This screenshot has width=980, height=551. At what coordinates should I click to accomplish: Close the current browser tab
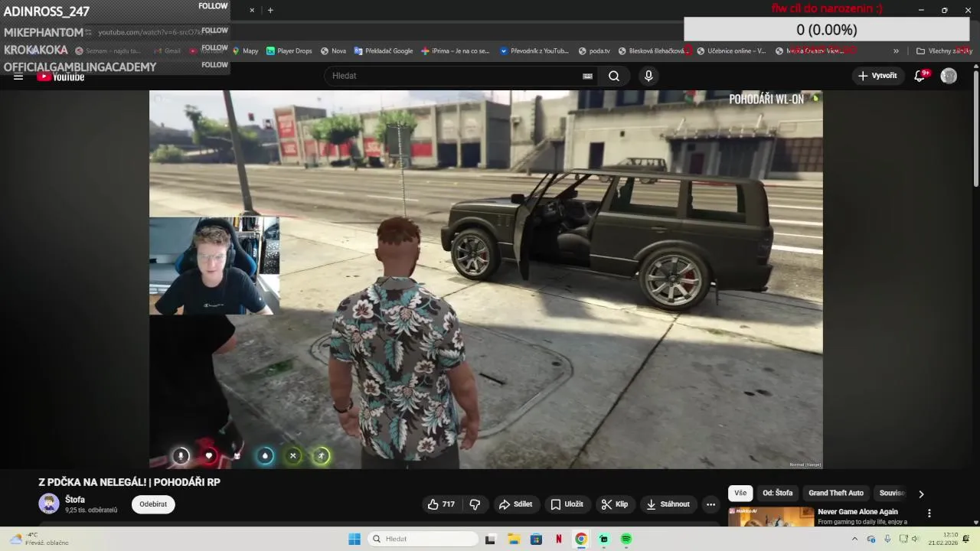pos(252,10)
